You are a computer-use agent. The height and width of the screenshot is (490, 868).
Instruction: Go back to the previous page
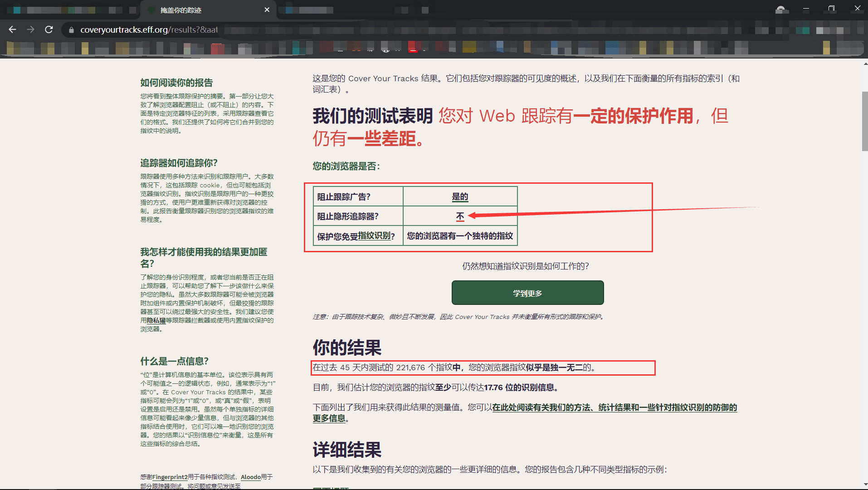(x=12, y=29)
